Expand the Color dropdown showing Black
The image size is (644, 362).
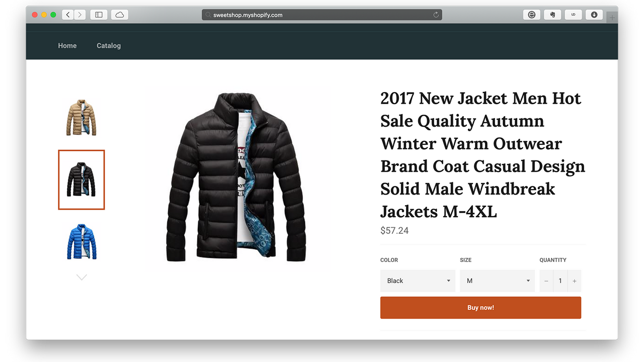click(418, 281)
